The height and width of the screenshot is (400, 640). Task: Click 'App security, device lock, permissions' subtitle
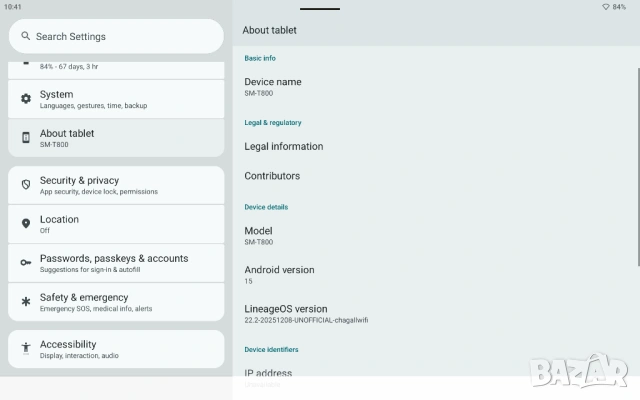pos(99,191)
